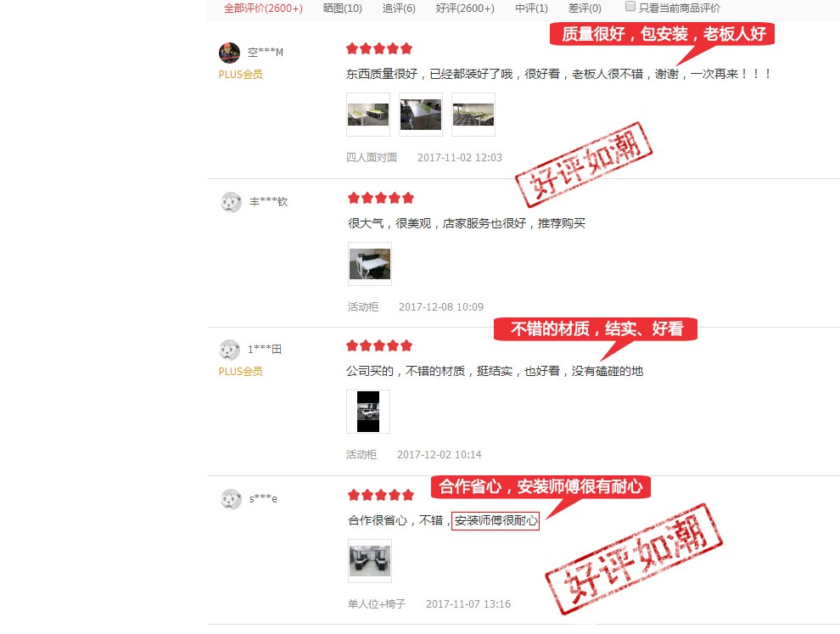Show the 好评(2600+) reviews

465,8
